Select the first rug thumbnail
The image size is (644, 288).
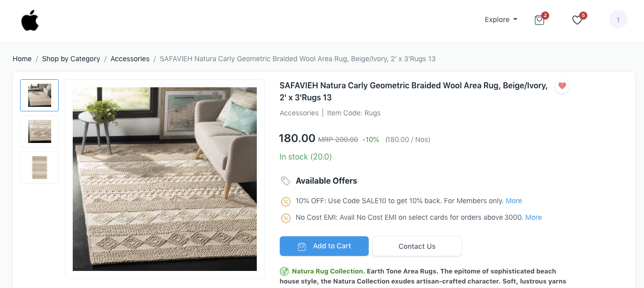click(x=39, y=95)
